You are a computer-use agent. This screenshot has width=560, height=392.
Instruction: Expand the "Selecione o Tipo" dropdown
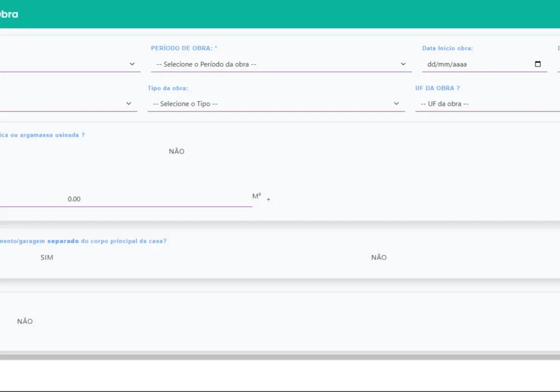click(274, 104)
